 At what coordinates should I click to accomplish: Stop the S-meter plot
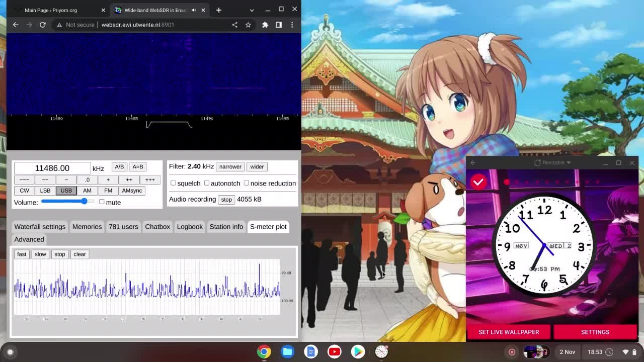[60, 254]
